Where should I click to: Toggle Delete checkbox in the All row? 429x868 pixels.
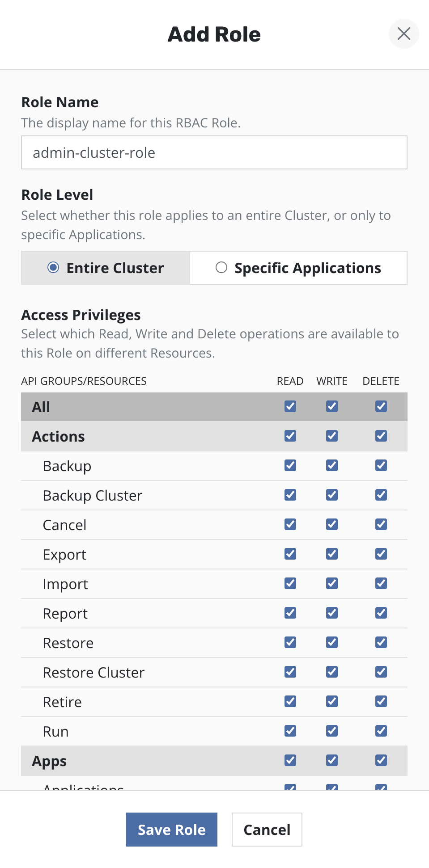point(381,406)
